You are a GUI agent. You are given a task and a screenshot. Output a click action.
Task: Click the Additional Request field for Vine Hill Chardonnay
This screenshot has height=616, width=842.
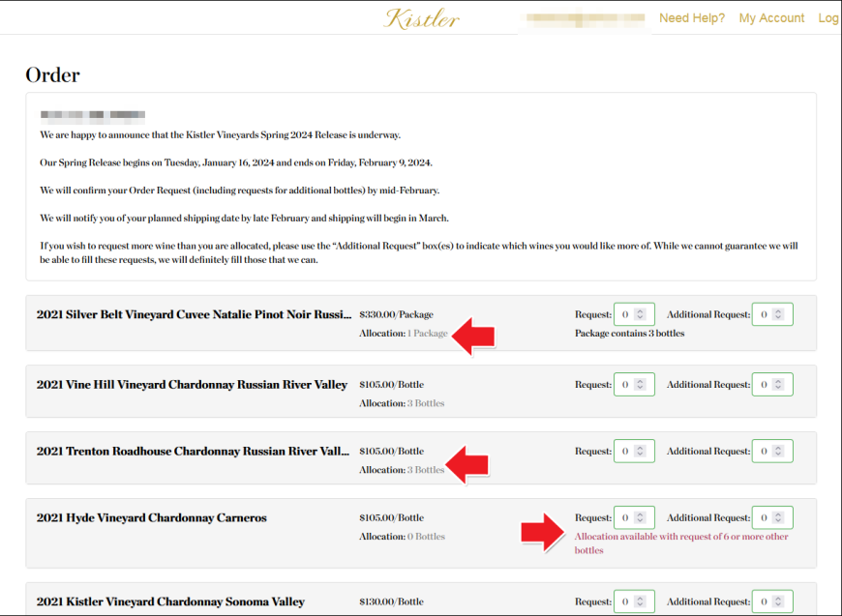click(x=772, y=384)
